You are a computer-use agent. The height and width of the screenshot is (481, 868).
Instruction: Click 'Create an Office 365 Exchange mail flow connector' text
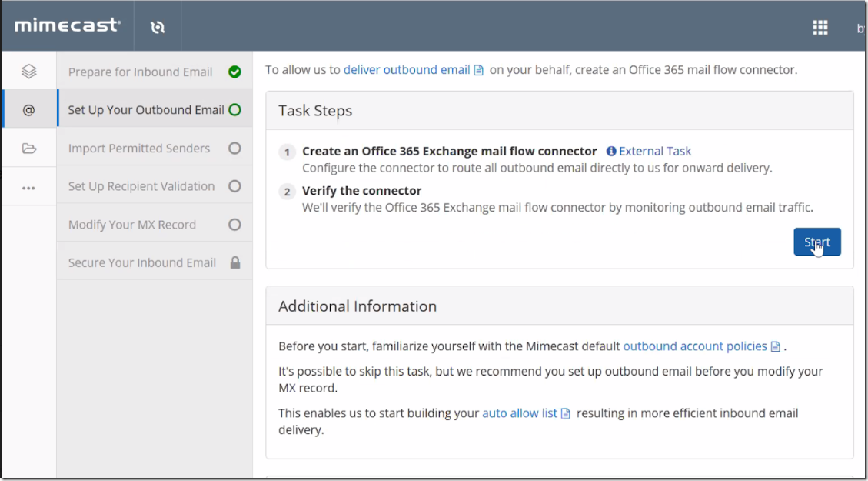click(450, 152)
